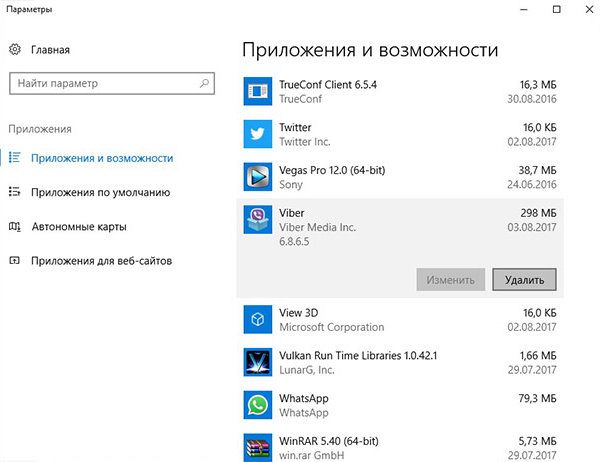Maximize the Параметры window
Image resolution: width=600 pixels, height=462 pixels.
pyautogui.click(x=557, y=9)
